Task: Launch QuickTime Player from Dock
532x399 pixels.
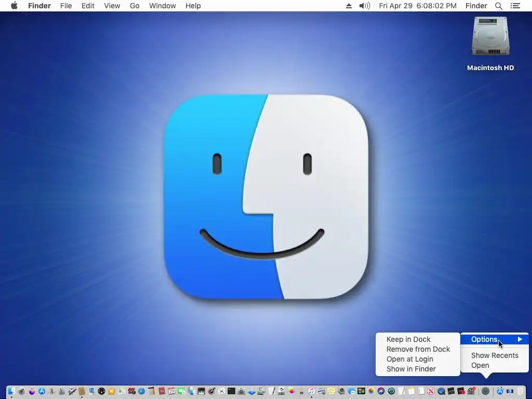Action: [x=441, y=391]
